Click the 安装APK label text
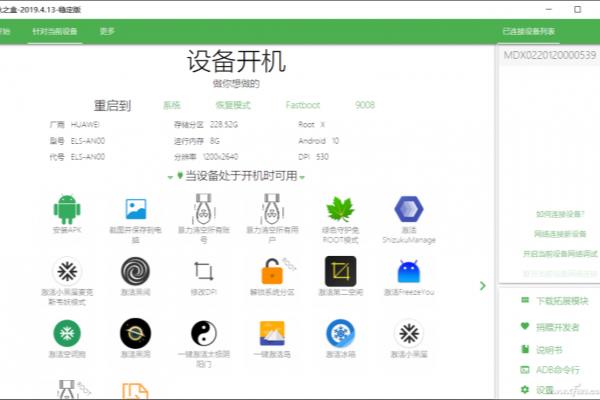Image resolution: width=600 pixels, height=400 pixels. pos(67,230)
